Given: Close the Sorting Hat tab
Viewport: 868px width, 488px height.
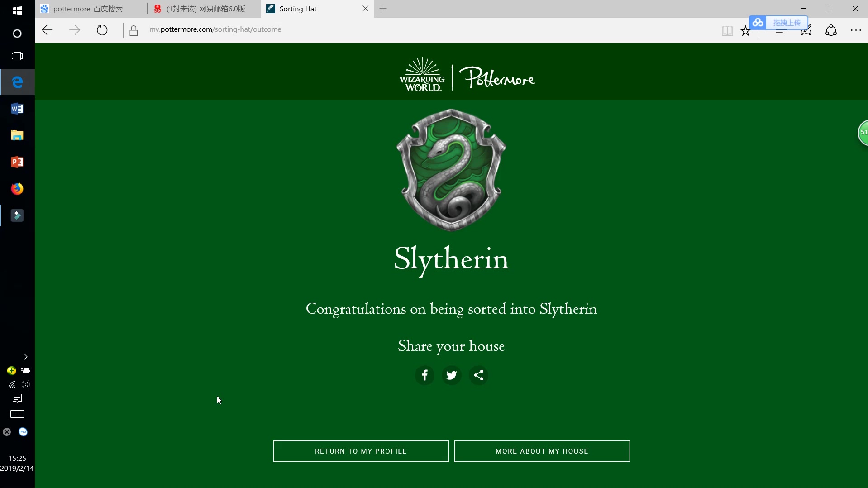Looking at the screenshot, I should [x=366, y=9].
